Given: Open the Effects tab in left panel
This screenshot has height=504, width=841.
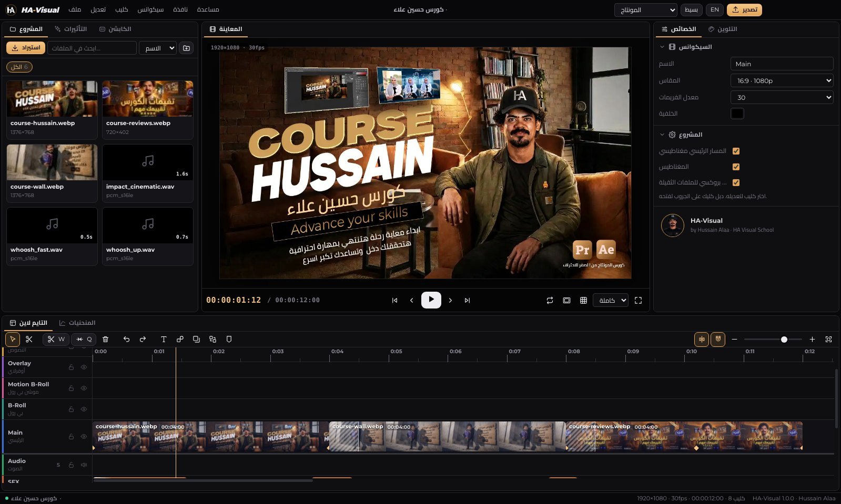Looking at the screenshot, I should [70, 29].
